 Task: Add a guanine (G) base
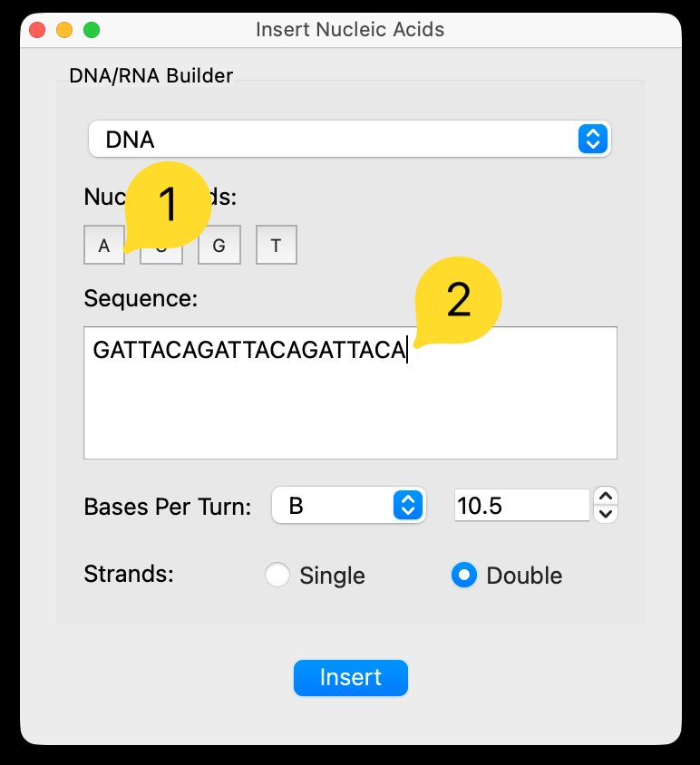[219, 246]
